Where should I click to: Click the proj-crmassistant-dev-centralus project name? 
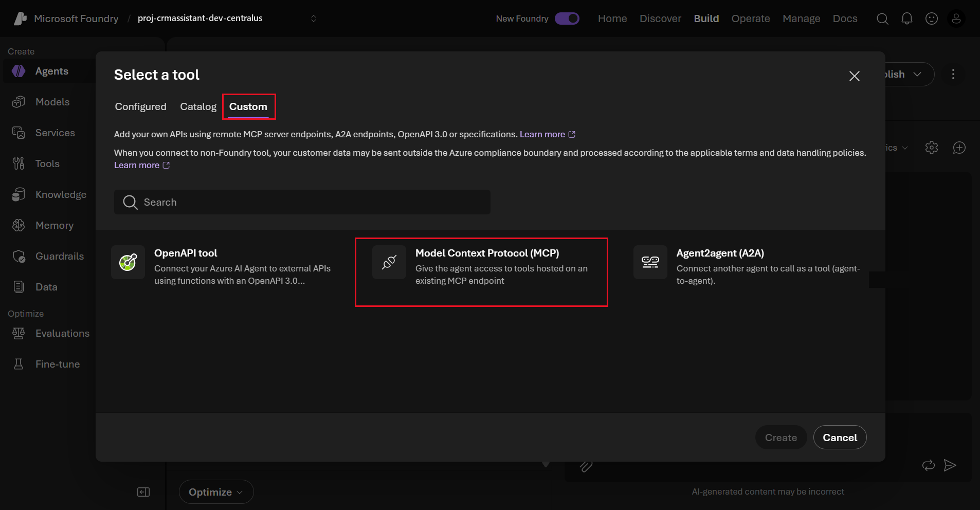click(x=200, y=18)
